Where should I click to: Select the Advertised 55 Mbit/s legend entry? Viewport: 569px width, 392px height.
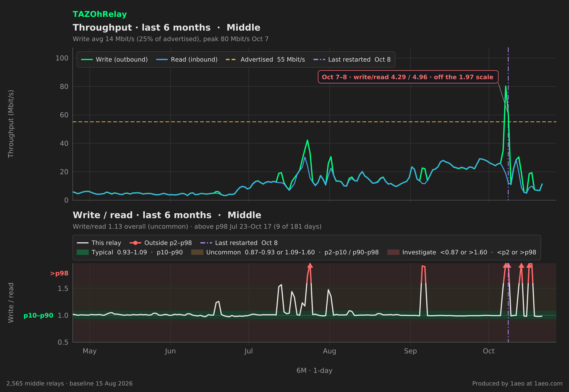coord(265,60)
